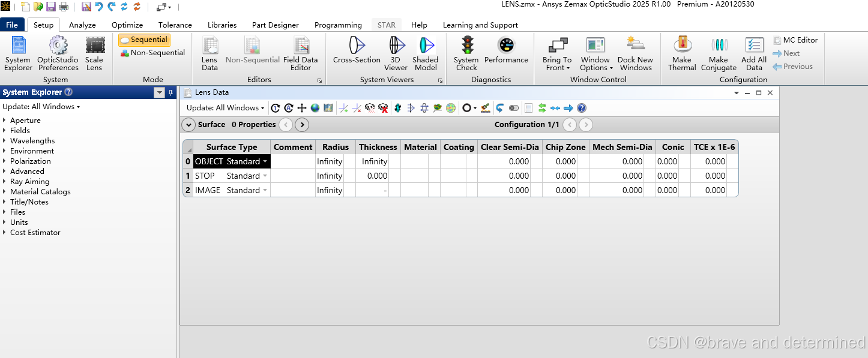
Task: Expand the Surface Properties chevron
Action: click(x=188, y=125)
